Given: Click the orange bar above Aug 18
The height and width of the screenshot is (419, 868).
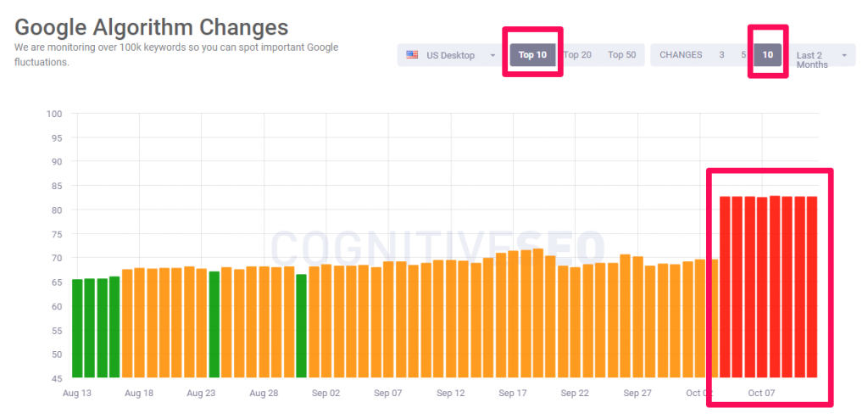Looking at the screenshot, I should [140, 322].
